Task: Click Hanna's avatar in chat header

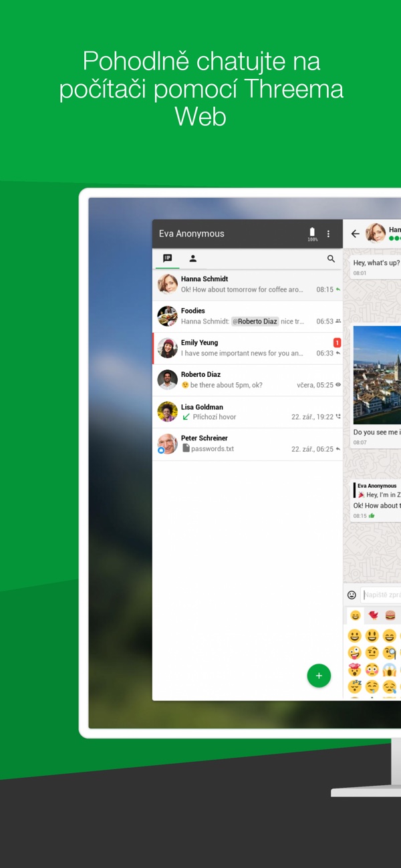Action: tap(376, 234)
